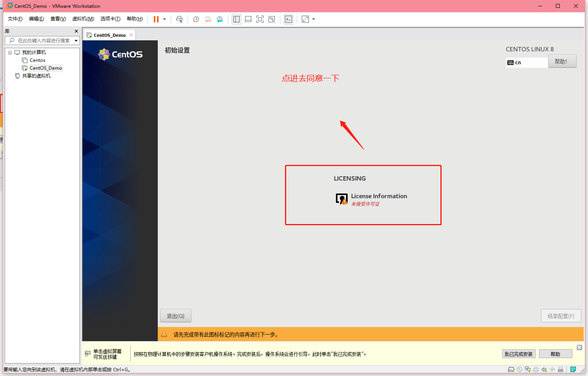Maximize the VMware Workstation window
The image size is (588, 376).
point(558,6)
